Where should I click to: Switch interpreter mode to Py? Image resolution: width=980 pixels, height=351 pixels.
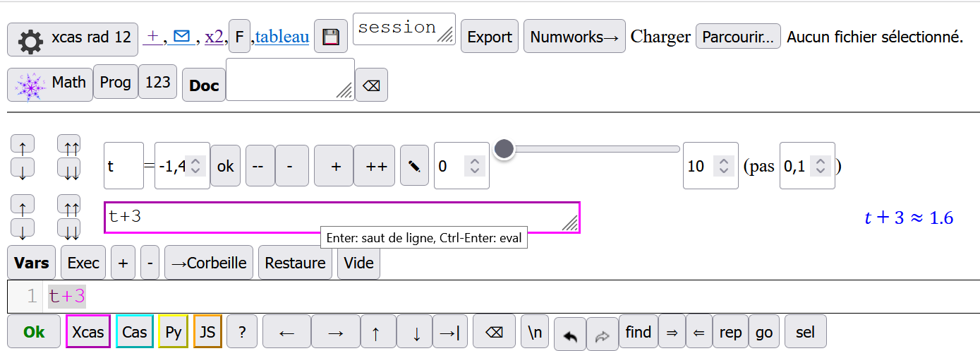click(173, 332)
